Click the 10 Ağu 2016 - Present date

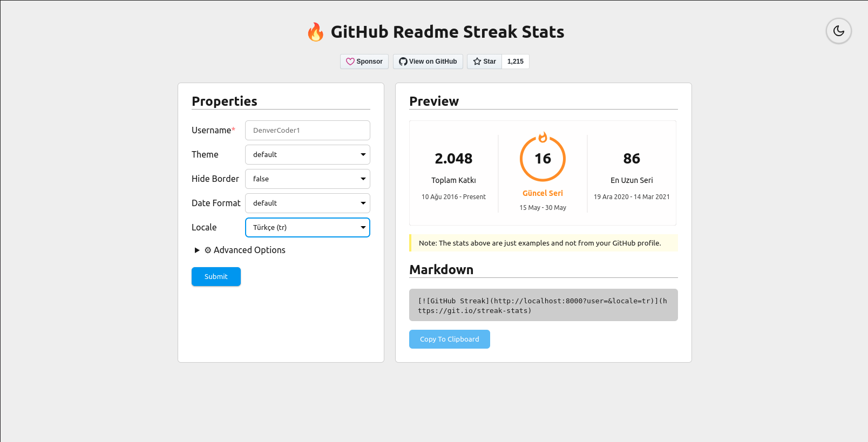pos(453,197)
